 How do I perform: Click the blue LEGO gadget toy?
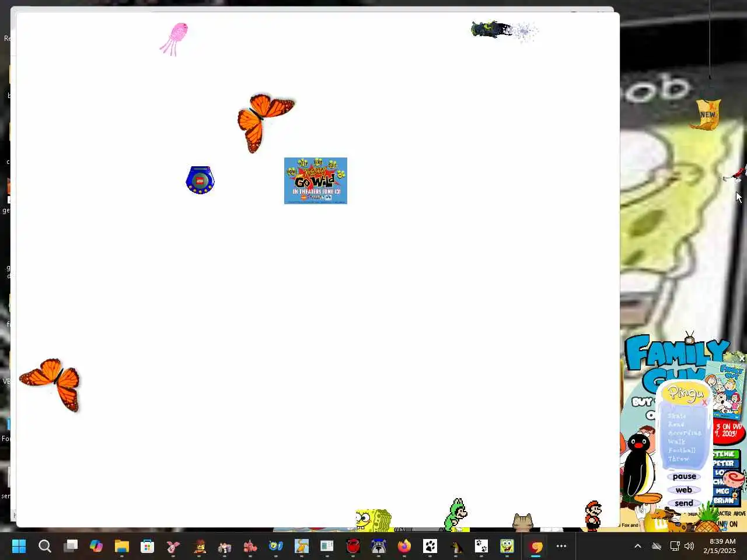(200, 180)
